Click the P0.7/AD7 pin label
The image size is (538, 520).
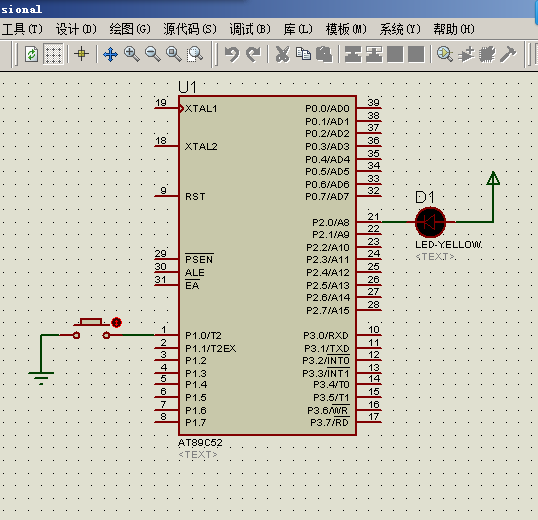[327, 197]
